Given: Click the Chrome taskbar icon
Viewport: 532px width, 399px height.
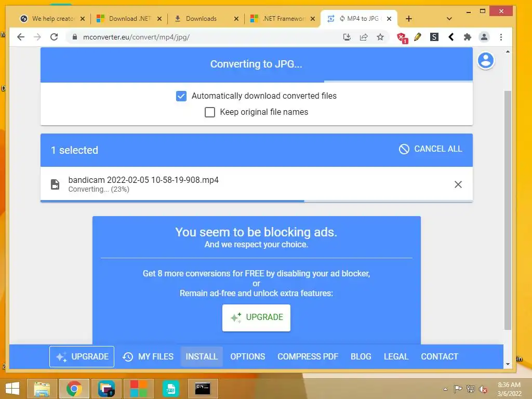Looking at the screenshot, I should (x=74, y=389).
